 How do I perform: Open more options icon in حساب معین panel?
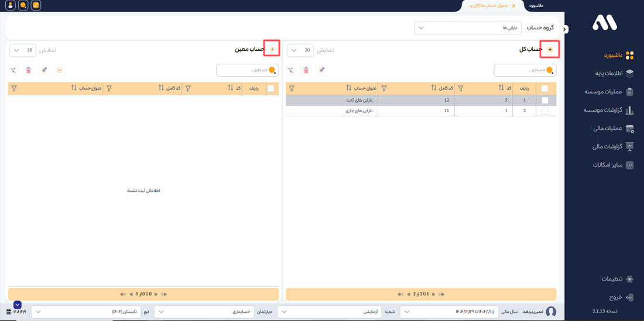click(59, 70)
